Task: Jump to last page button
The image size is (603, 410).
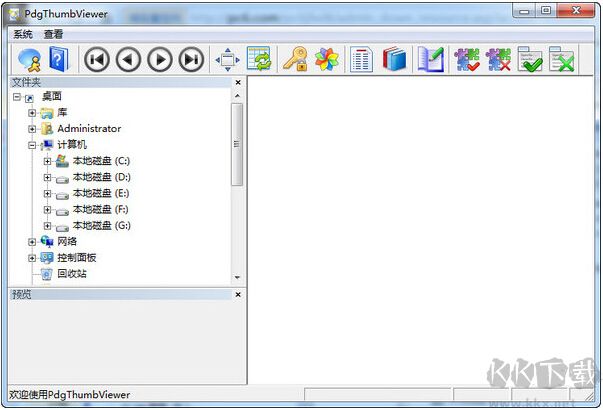Action: coord(191,60)
